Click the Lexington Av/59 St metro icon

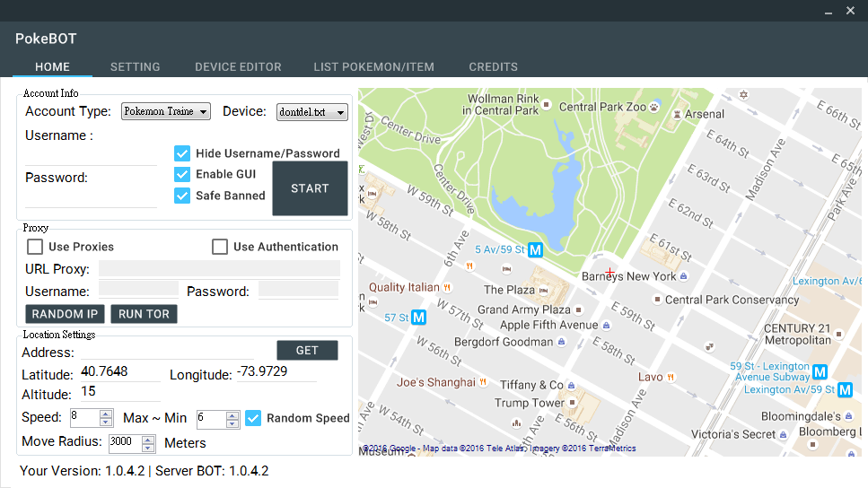coord(845,390)
